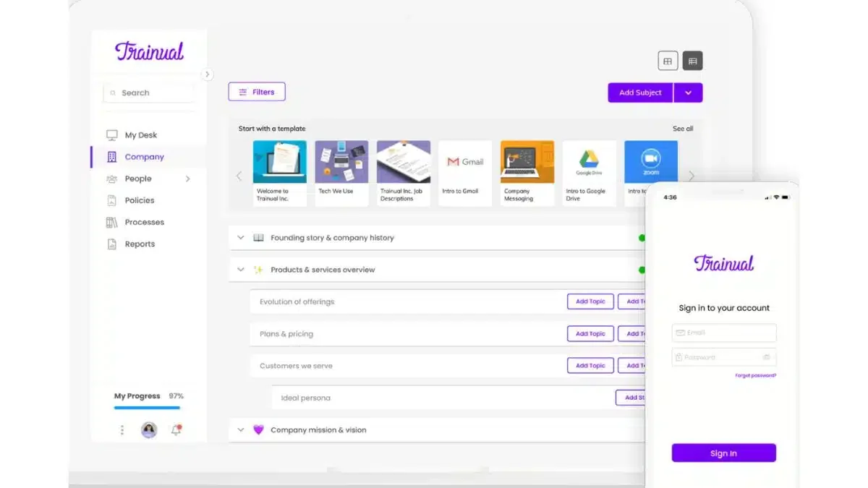Show next templates with right arrow
This screenshot has height=488, width=868.
(x=692, y=176)
